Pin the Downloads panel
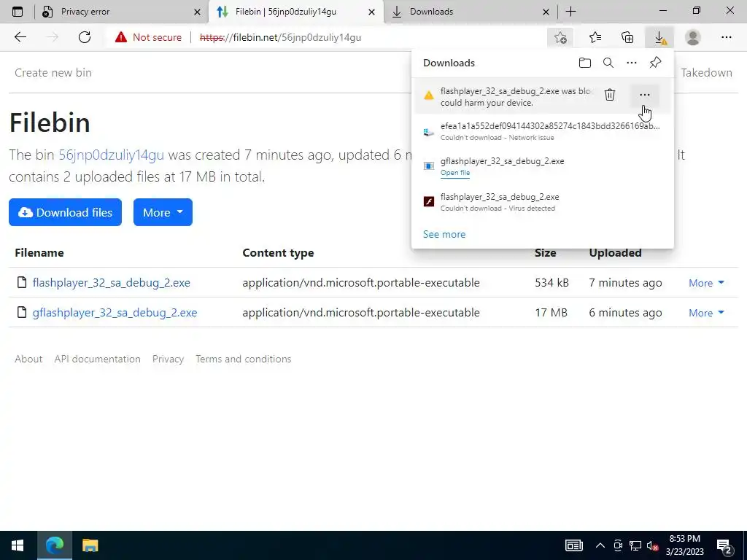The image size is (747, 560). [x=656, y=63]
